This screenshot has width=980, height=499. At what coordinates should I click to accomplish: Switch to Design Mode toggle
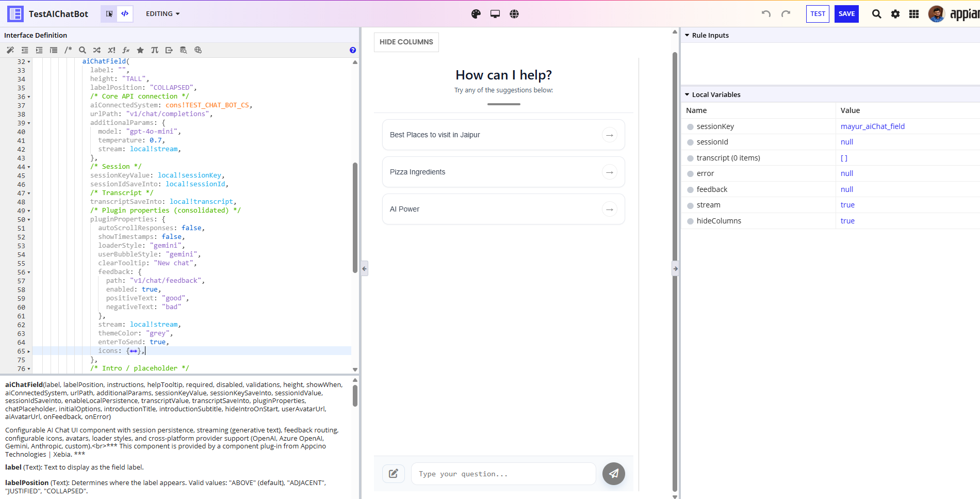click(109, 14)
